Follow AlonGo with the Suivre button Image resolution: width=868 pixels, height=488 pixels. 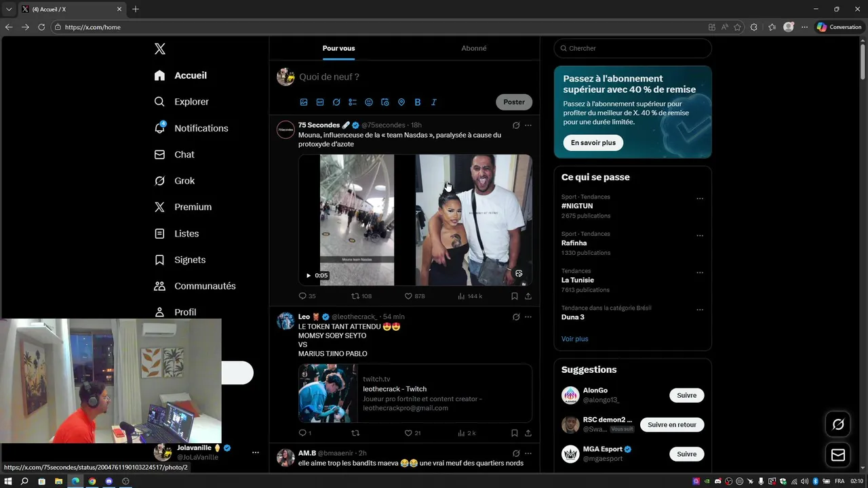pos(686,395)
